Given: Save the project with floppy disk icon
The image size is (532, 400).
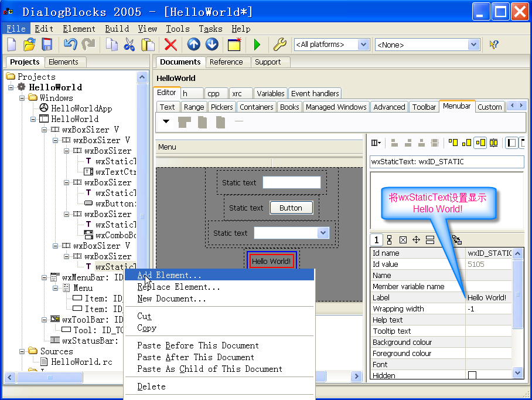Looking at the screenshot, I should [47, 45].
